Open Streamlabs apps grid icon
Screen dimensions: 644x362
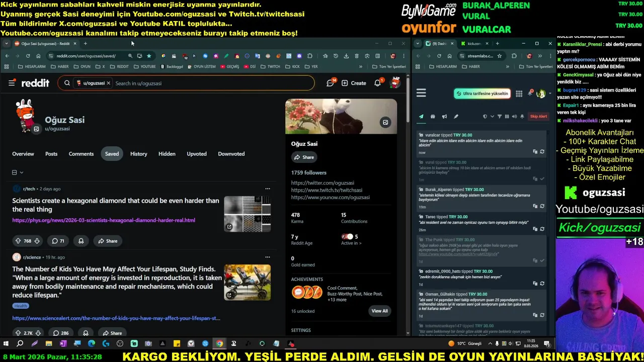click(x=519, y=94)
